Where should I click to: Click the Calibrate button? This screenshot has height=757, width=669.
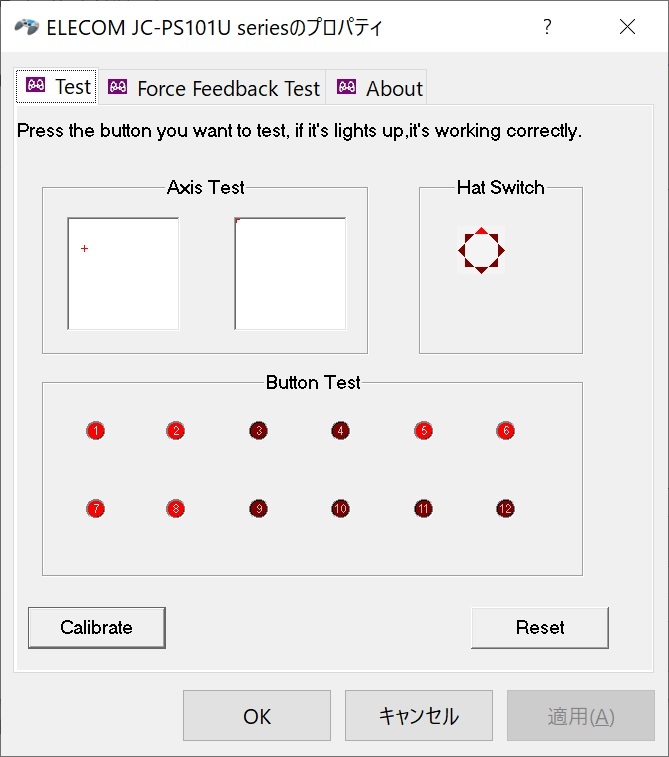click(x=97, y=628)
